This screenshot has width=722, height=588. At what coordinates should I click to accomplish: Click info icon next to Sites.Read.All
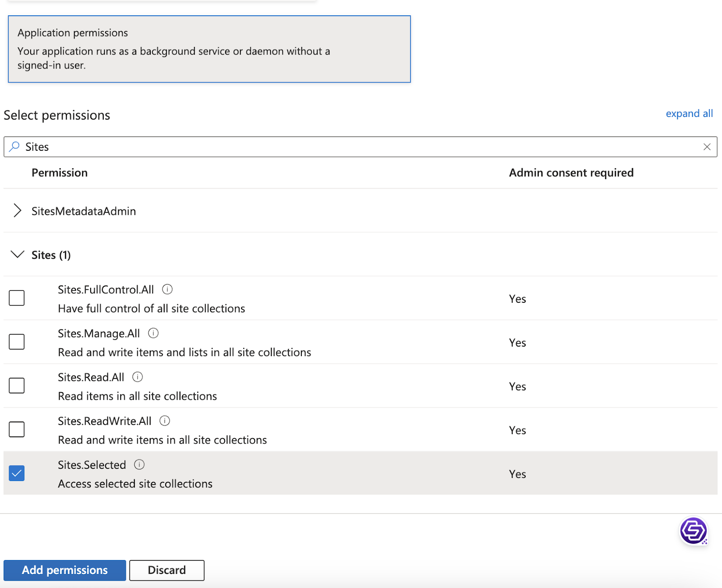coord(138,377)
